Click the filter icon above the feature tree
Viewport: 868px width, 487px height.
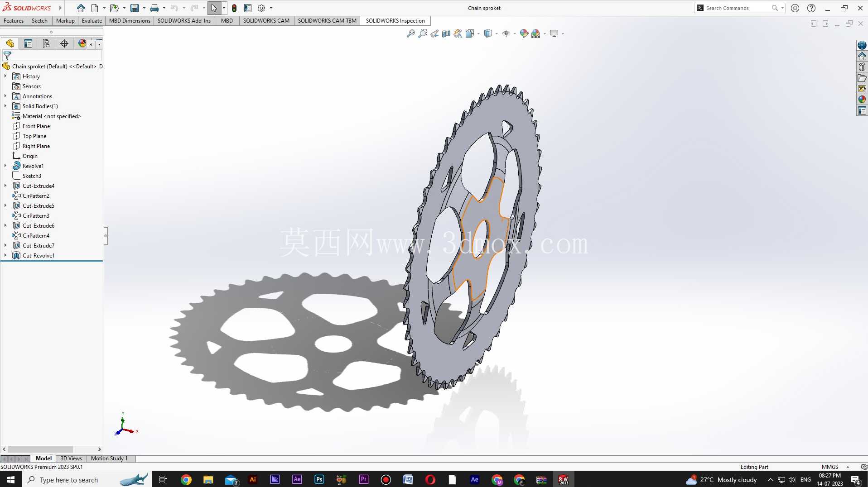(7, 56)
